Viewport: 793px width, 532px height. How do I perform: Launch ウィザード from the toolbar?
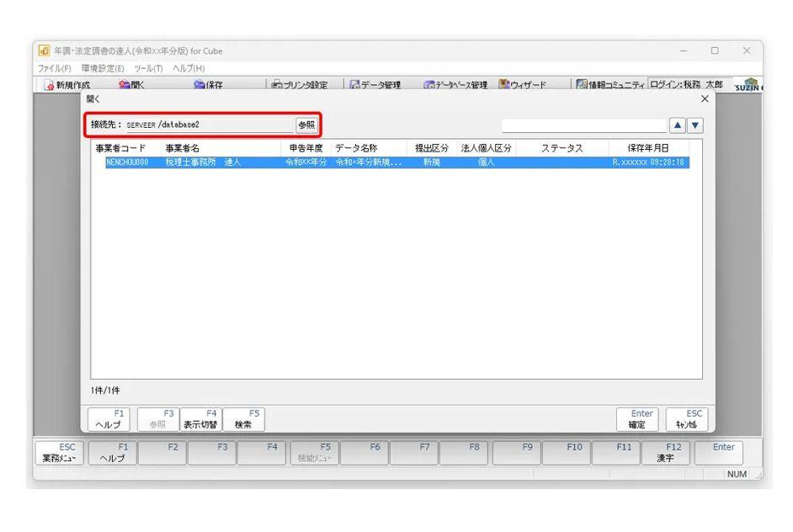pyautogui.click(x=523, y=84)
